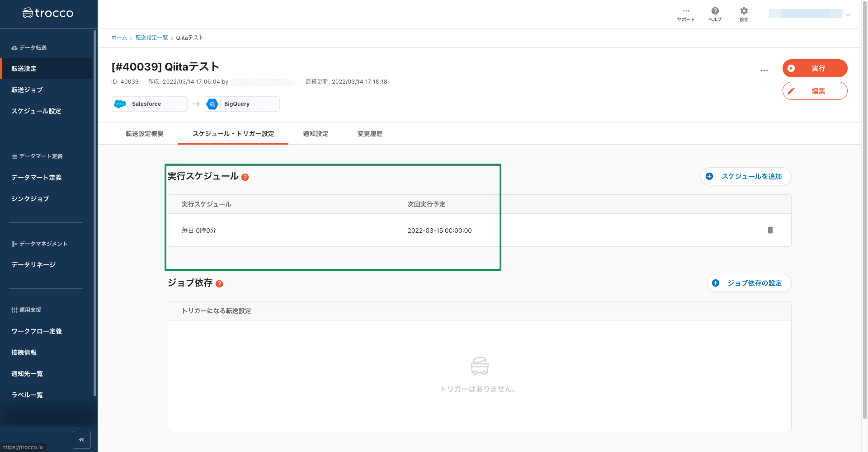This screenshot has width=868, height=452.
Task: Click the 次回実行予定 column header
Action: click(x=426, y=204)
